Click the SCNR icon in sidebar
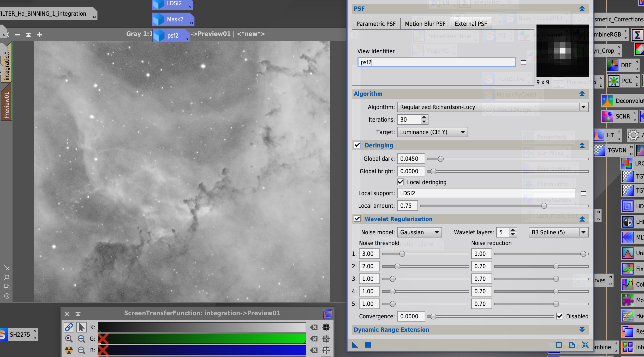 coord(607,116)
